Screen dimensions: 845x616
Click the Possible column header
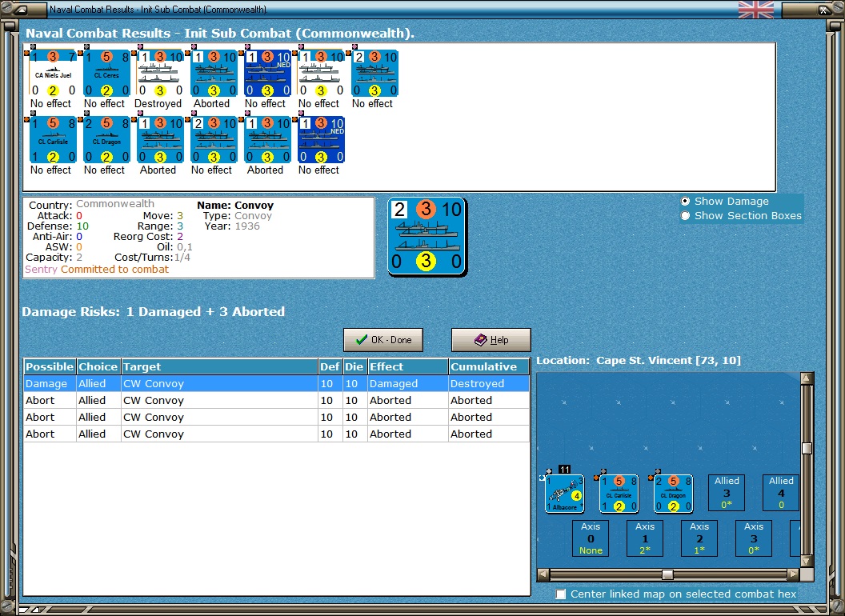coord(50,366)
